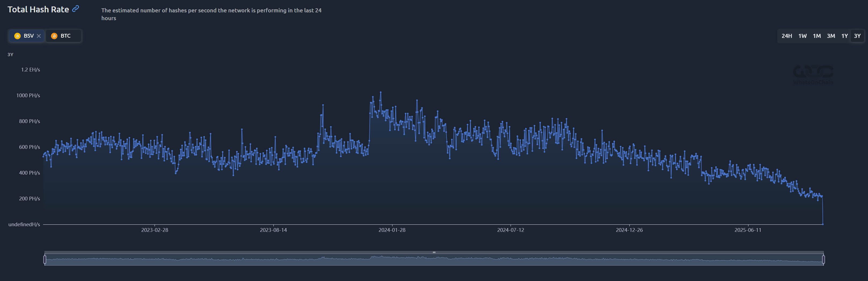Click the 600 PH/s axis label
Viewport: 868px width, 281px height.
coord(29,147)
